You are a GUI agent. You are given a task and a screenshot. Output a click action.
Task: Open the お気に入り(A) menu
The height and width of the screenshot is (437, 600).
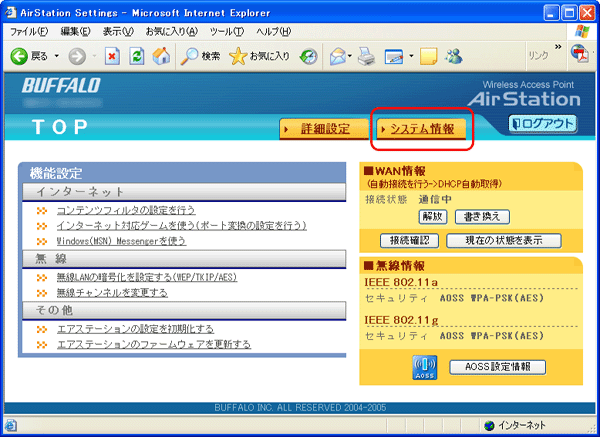click(171, 32)
